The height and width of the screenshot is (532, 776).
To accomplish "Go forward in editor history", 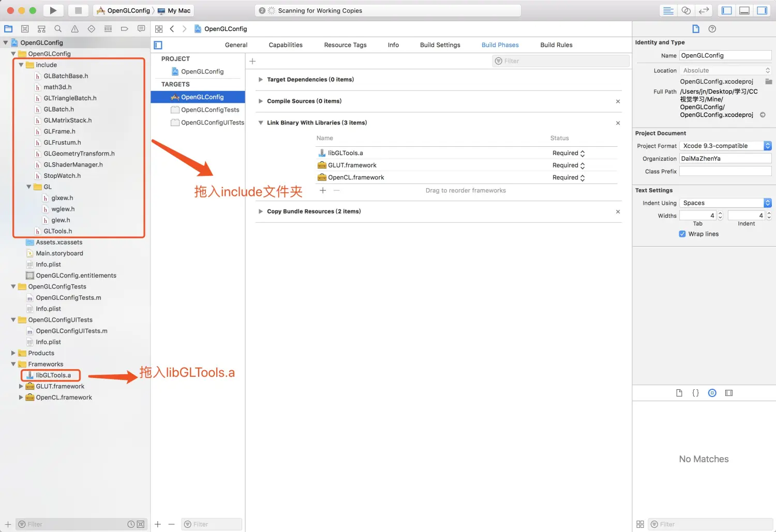I will (x=184, y=29).
